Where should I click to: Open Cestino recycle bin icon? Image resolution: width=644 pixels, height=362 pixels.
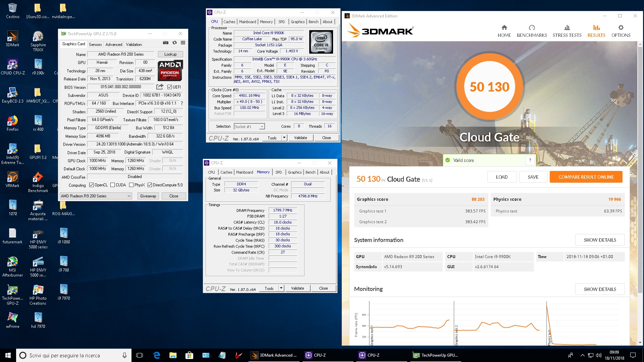(x=12, y=10)
